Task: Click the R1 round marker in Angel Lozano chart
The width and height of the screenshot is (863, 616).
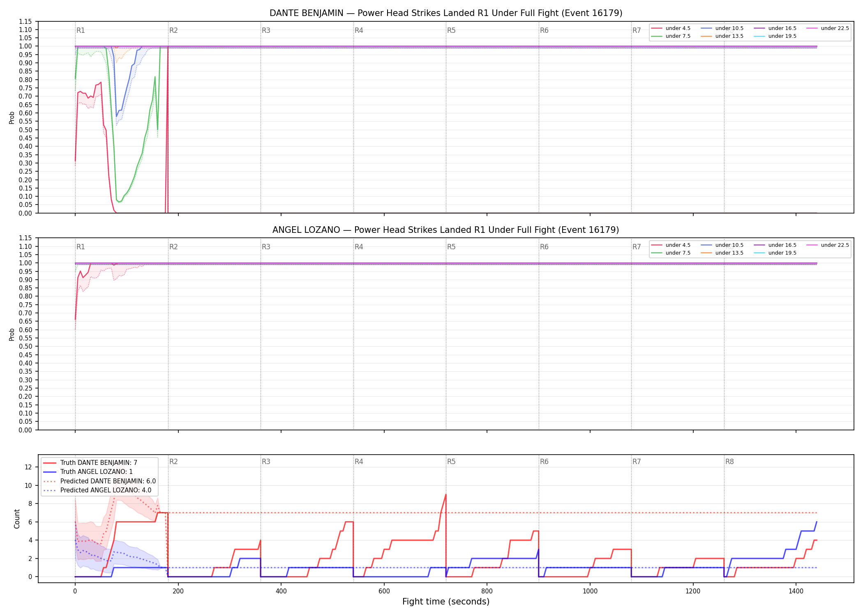Action: 81,247
